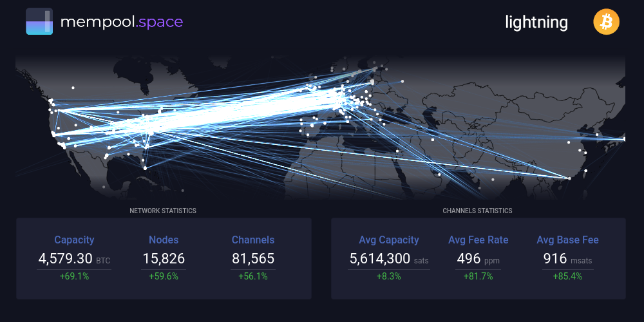
Task: Click the Channels Statistics heading
Action: [477, 211]
